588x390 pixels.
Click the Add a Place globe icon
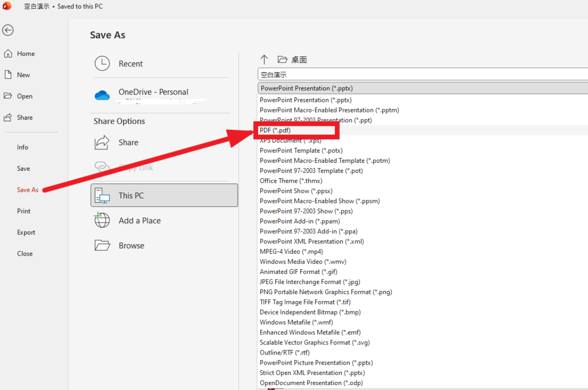click(x=102, y=220)
